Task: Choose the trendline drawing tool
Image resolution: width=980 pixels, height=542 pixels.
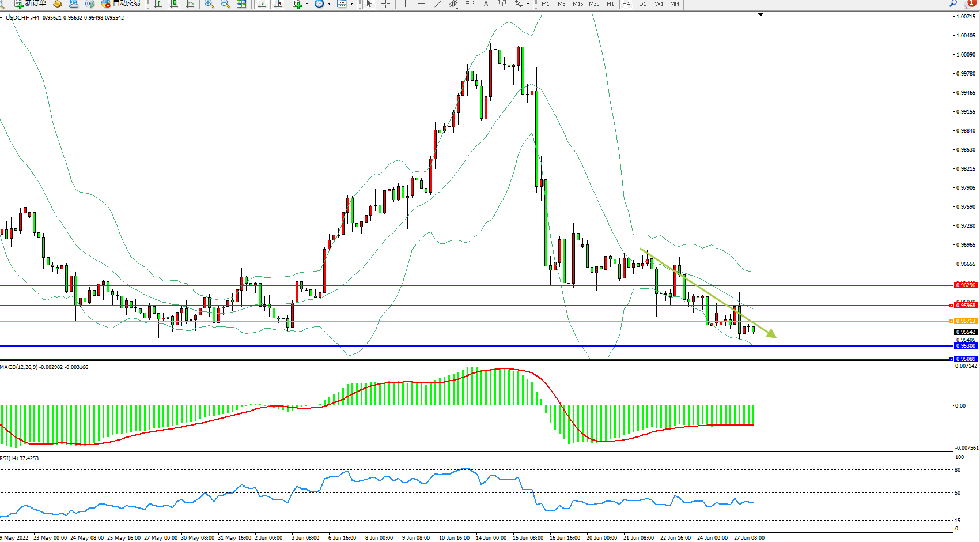Action: click(438, 4)
